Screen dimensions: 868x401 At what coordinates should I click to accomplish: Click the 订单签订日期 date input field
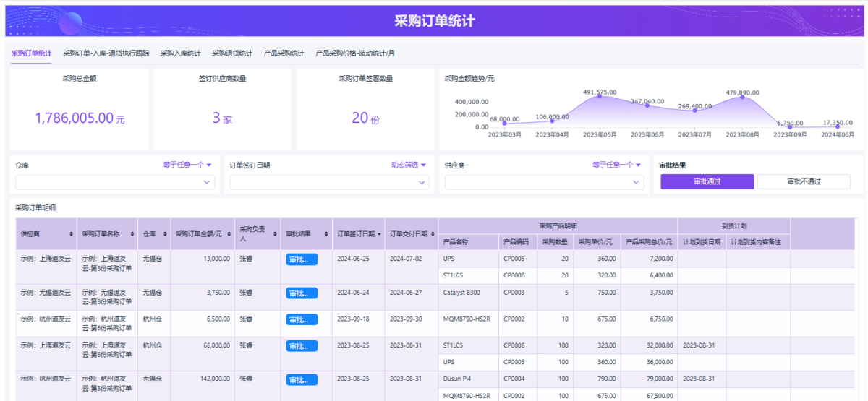tap(329, 183)
